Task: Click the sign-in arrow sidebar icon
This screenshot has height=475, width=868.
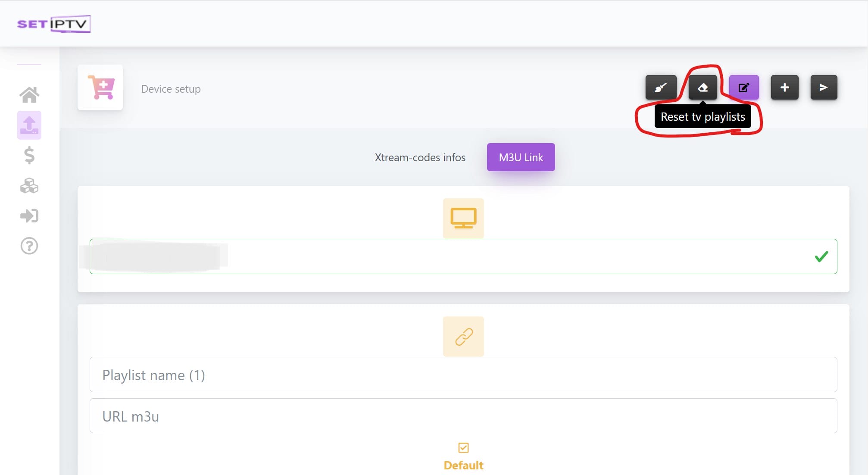Action: (29, 216)
